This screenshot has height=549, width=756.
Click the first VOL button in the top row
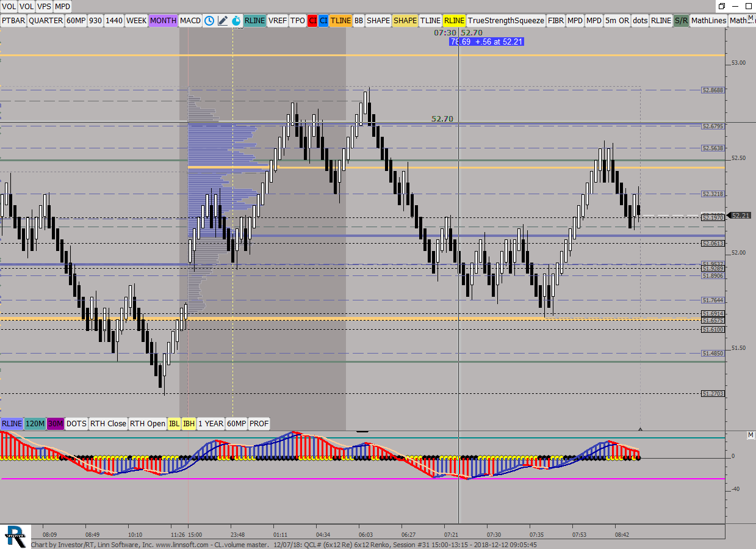click(x=9, y=6)
